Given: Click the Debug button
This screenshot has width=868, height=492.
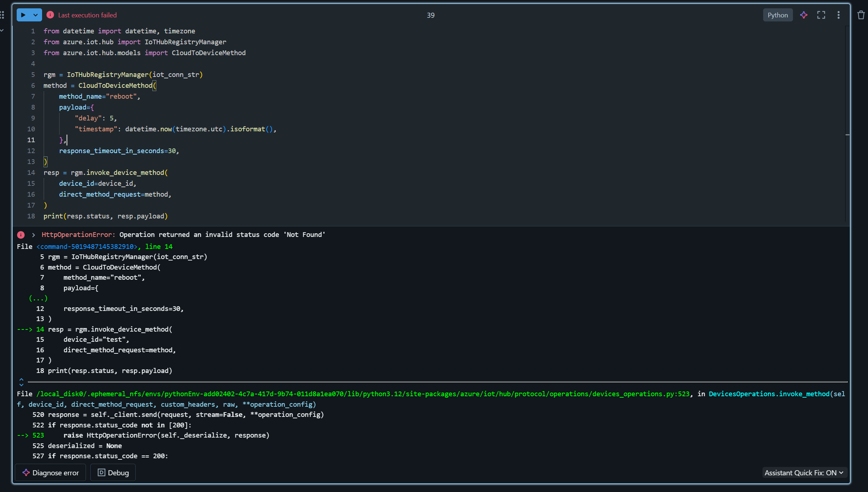Looking at the screenshot, I should pos(113,472).
